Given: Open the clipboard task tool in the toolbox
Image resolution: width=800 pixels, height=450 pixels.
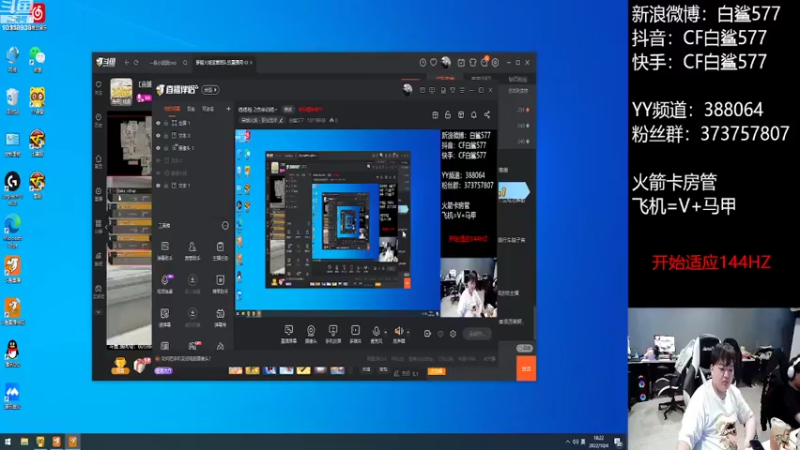Looking at the screenshot, I should point(220,250).
